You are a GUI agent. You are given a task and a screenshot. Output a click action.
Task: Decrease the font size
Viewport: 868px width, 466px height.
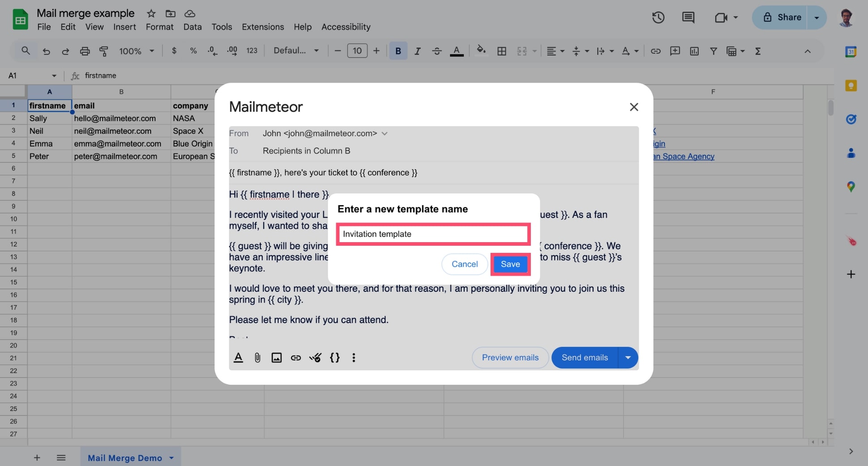point(338,51)
